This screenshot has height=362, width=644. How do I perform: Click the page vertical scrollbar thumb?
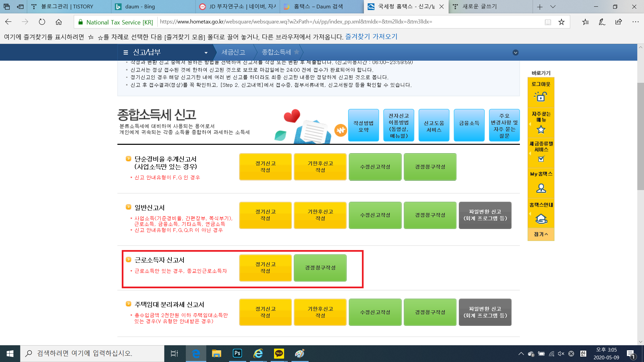pyautogui.click(x=640, y=136)
